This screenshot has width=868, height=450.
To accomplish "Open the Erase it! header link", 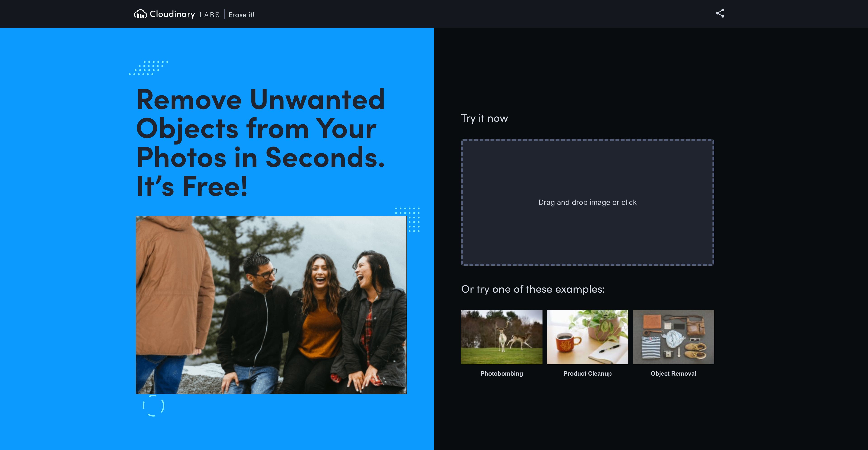I will tap(241, 15).
